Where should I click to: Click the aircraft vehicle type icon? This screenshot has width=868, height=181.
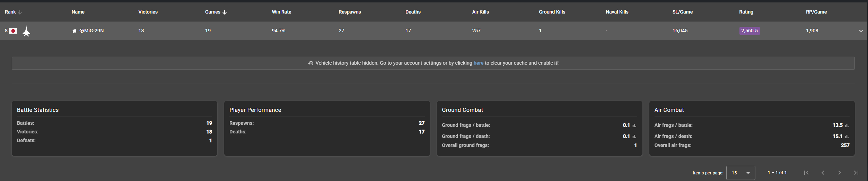click(x=26, y=32)
